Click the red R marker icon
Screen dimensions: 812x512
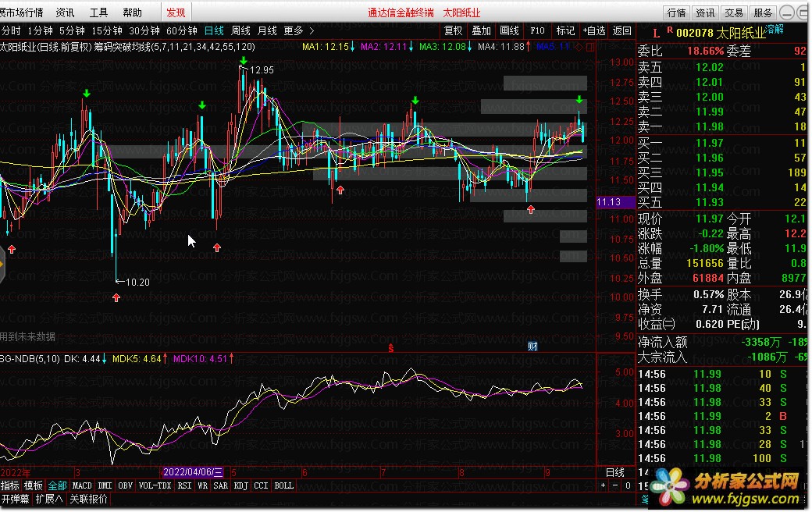670,30
